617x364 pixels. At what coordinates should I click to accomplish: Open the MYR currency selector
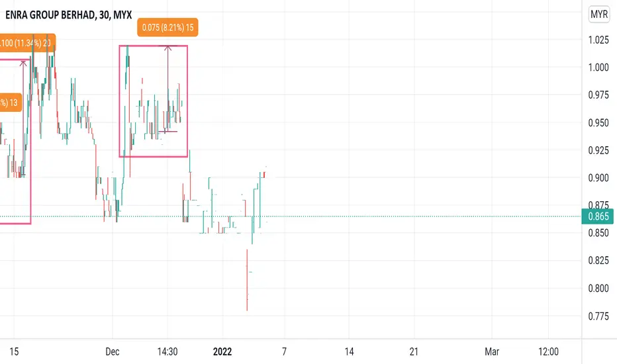pos(599,15)
